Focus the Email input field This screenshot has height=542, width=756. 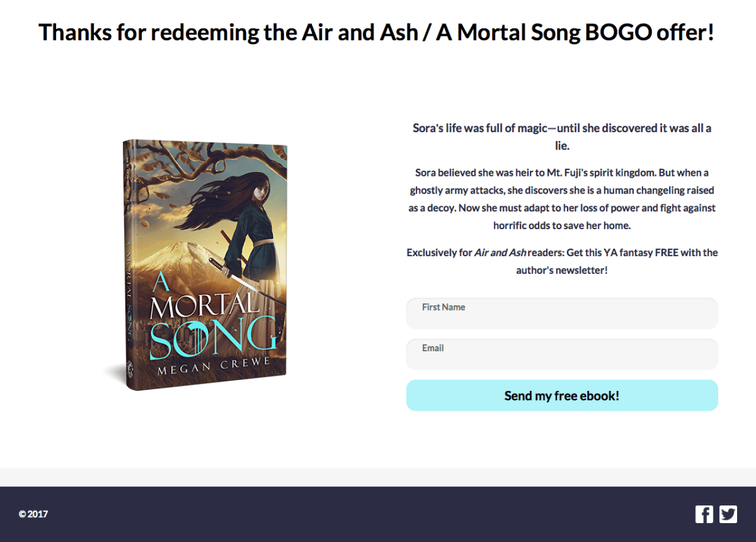[x=562, y=358]
